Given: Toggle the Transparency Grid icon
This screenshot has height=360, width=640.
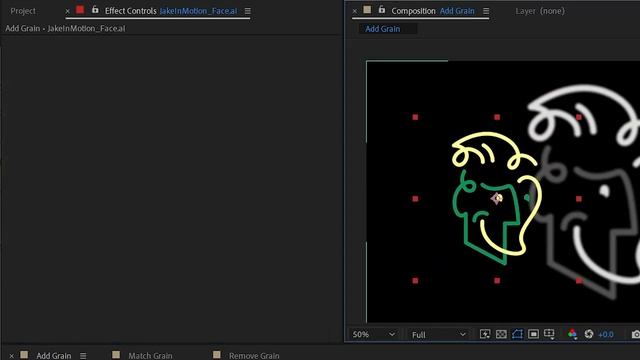Looking at the screenshot, I should (x=501, y=334).
